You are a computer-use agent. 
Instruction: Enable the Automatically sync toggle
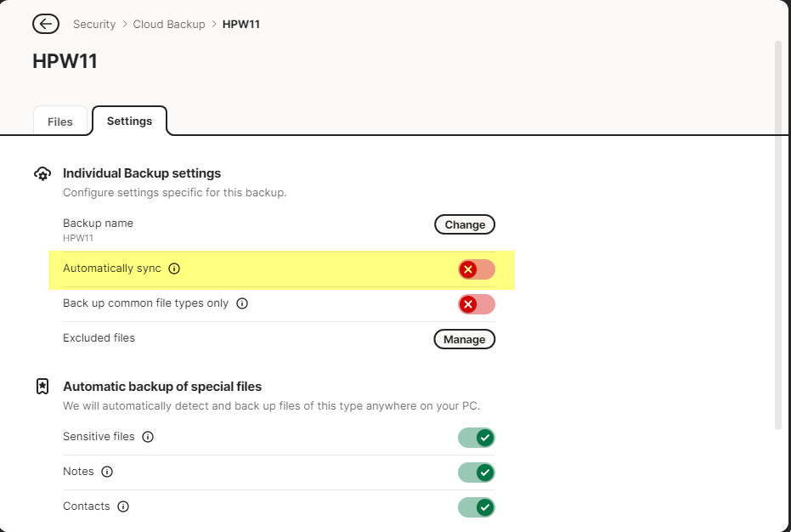(476, 269)
